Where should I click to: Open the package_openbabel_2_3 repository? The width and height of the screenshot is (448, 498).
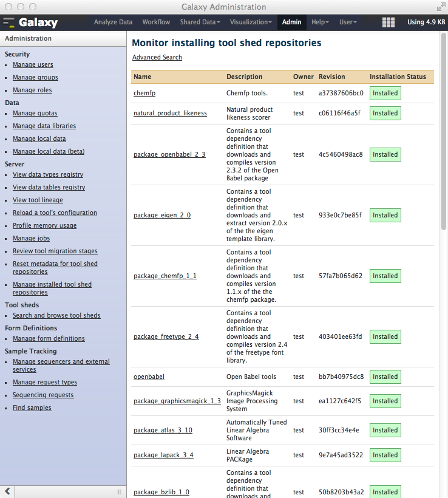coord(169,154)
